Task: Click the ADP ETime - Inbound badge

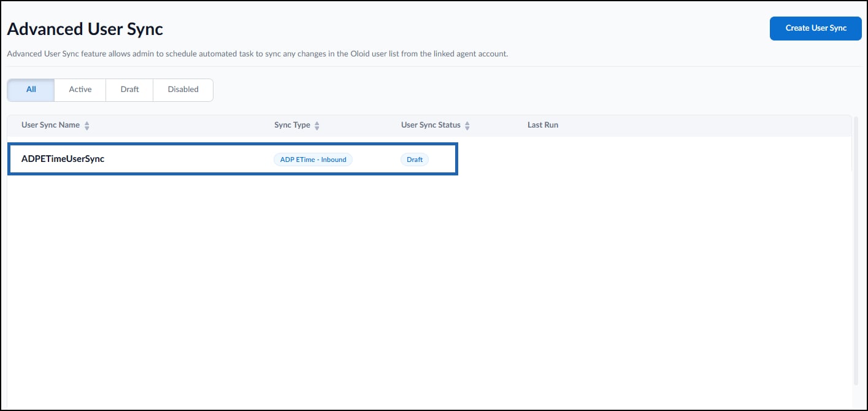Action: [313, 159]
